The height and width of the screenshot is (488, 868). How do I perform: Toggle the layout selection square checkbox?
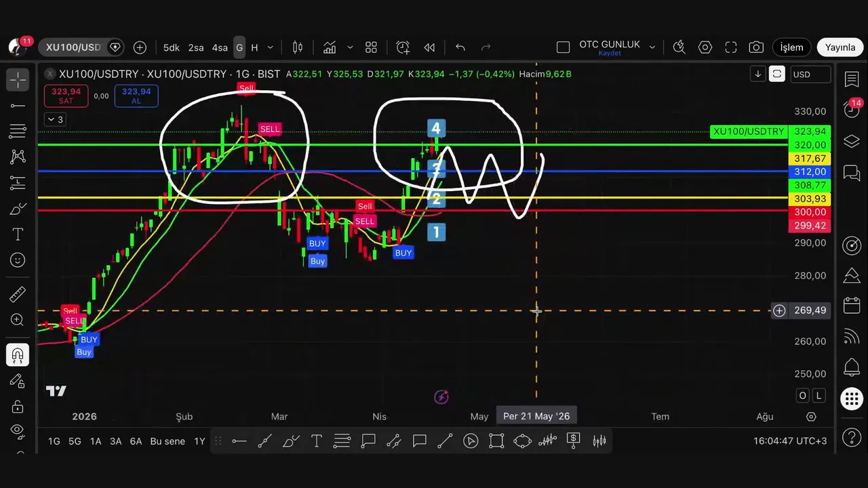coord(563,47)
